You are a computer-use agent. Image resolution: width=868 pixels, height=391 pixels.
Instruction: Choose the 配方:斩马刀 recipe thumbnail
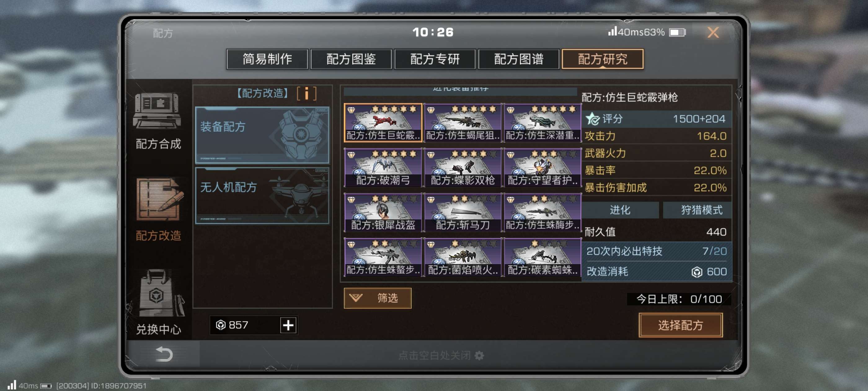point(463,212)
